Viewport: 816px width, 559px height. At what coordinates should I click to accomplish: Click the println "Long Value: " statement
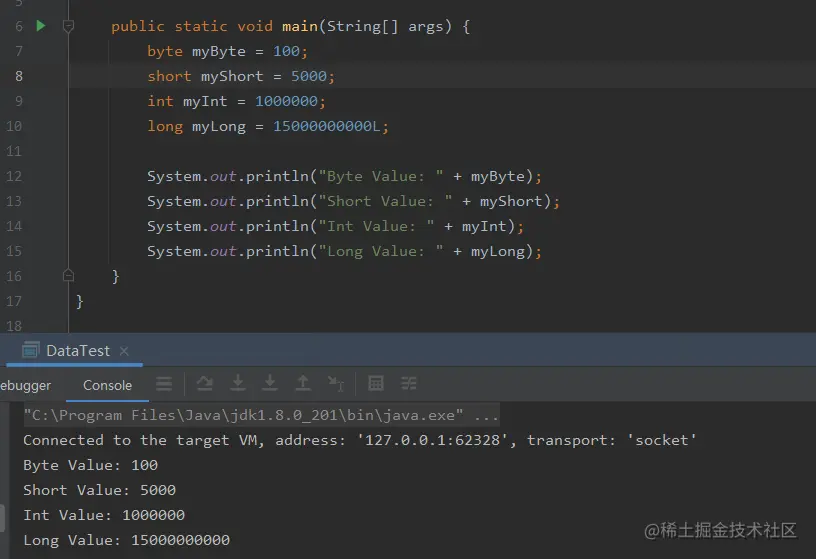pos(345,251)
